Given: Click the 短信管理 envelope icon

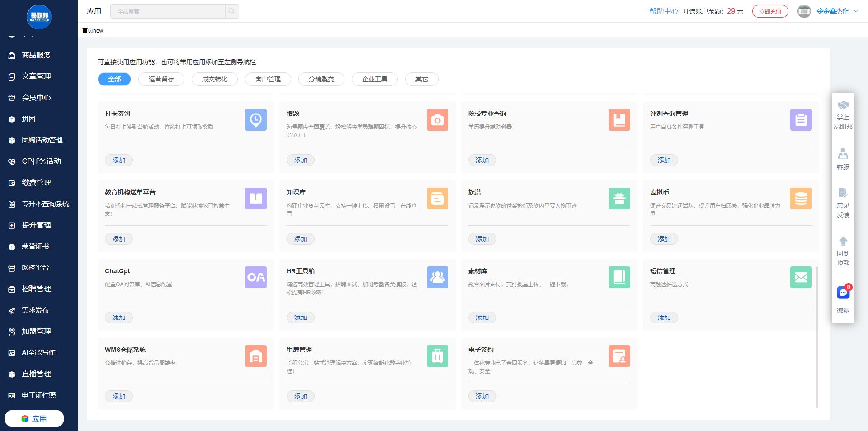Looking at the screenshot, I should pyautogui.click(x=801, y=277).
